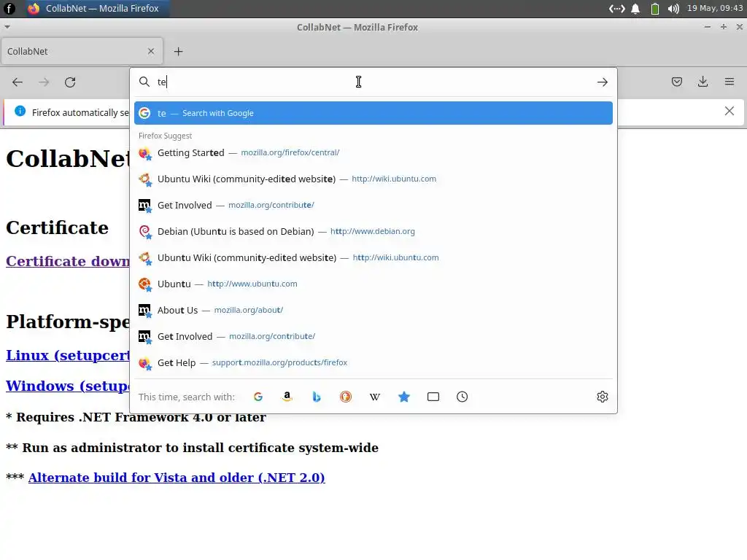The image size is (747, 560).
Task: Open the volume speaker tray icon
Action: (x=673, y=9)
